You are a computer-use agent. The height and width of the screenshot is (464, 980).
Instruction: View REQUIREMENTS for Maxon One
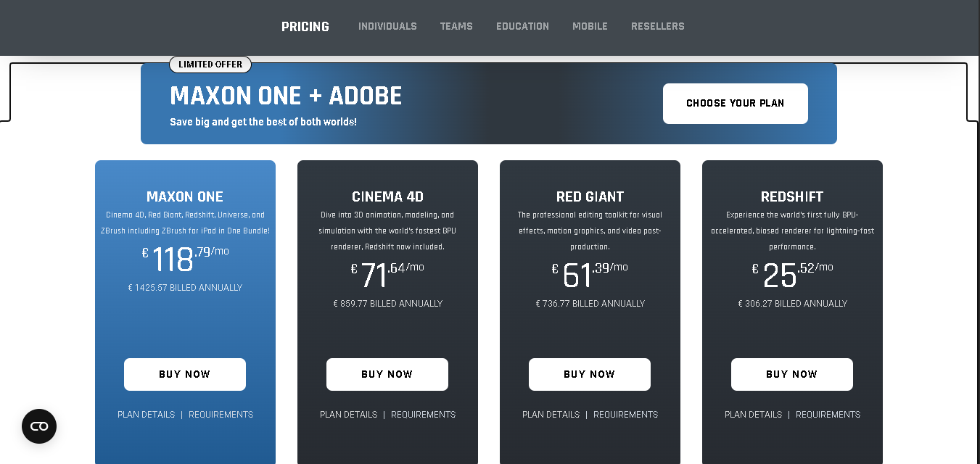(x=221, y=414)
